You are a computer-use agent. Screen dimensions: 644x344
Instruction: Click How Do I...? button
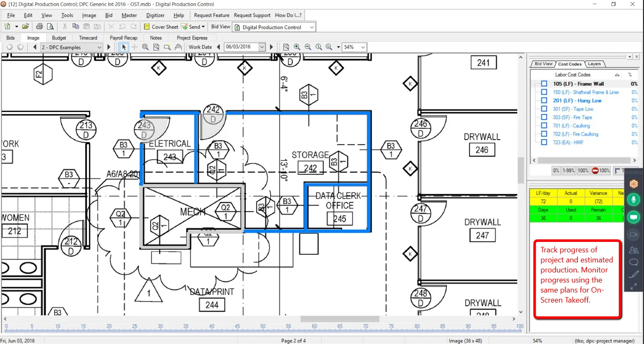pyautogui.click(x=288, y=15)
